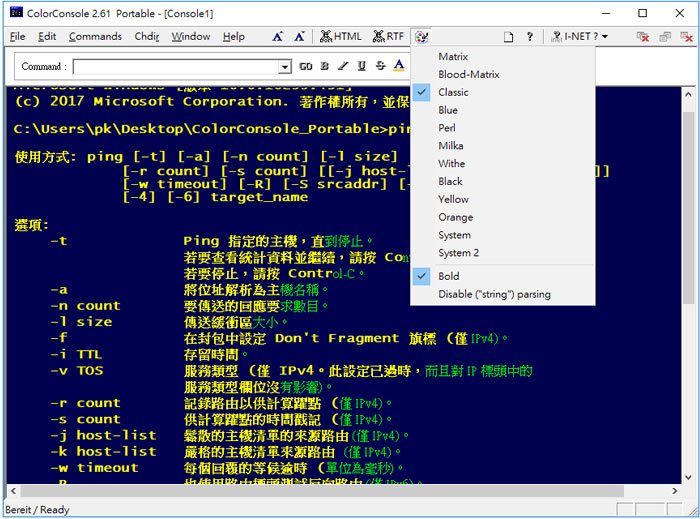The height and width of the screenshot is (519, 700).
Task: Click the color palette theme icon
Action: [x=422, y=37]
